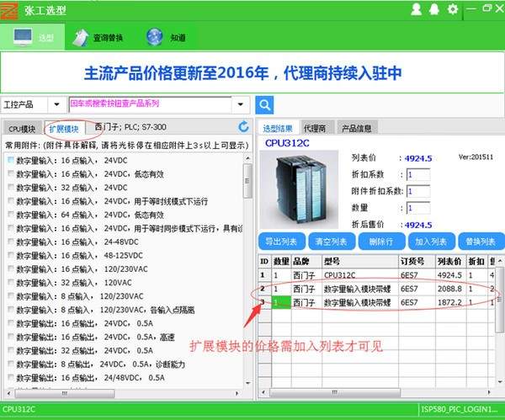Open the 工控产品 category dropdown

click(x=56, y=105)
